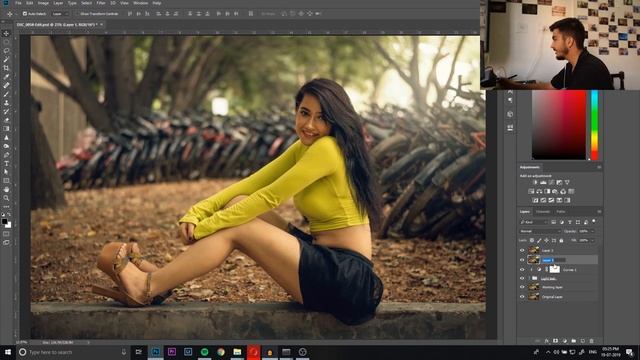Select the Healing Brush tool
The image size is (640, 360).
click(6, 85)
